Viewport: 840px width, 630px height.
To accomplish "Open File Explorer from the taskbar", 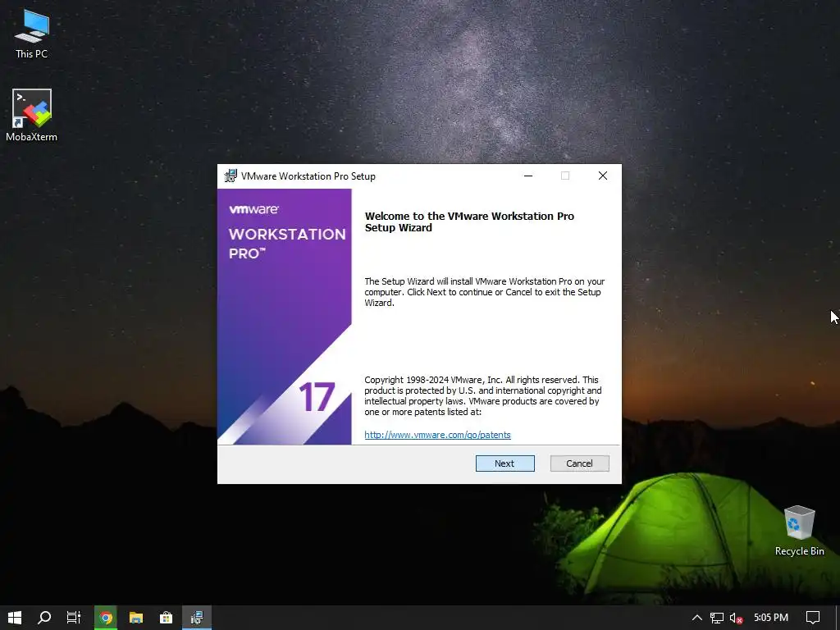I will tap(136, 618).
